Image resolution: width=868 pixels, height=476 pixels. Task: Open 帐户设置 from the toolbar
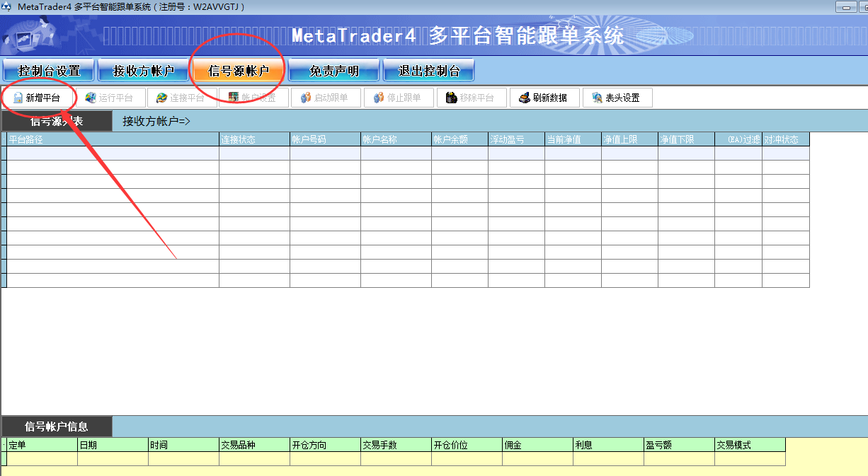pos(253,98)
